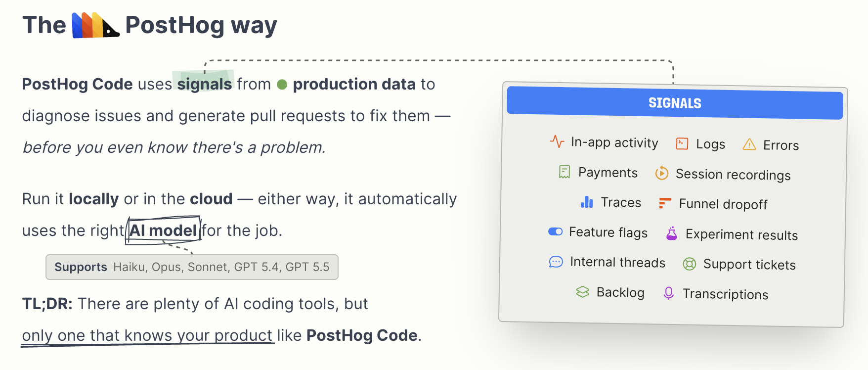868x370 pixels.
Task: Click the bold word locally
Action: 94,199
